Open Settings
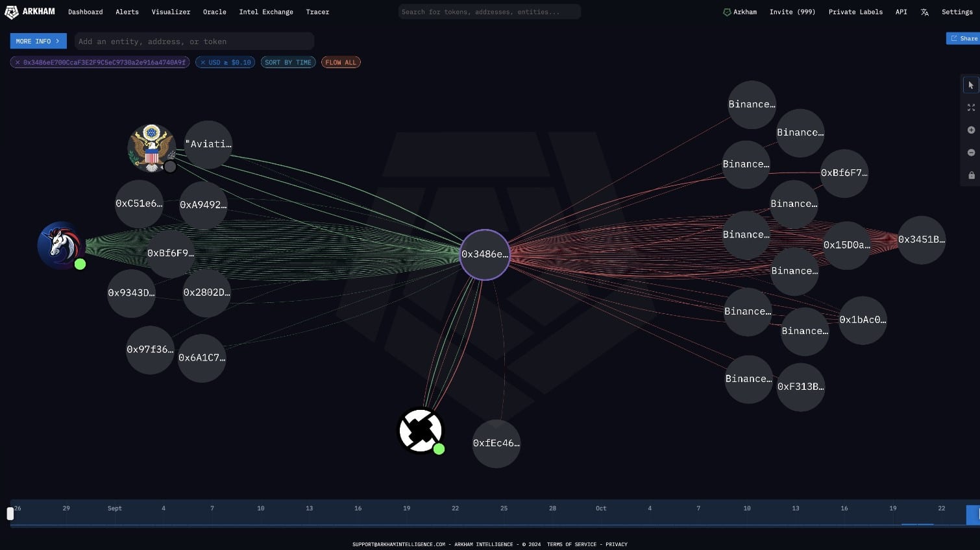Viewport: 980px width, 550px height. [x=957, y=12]
